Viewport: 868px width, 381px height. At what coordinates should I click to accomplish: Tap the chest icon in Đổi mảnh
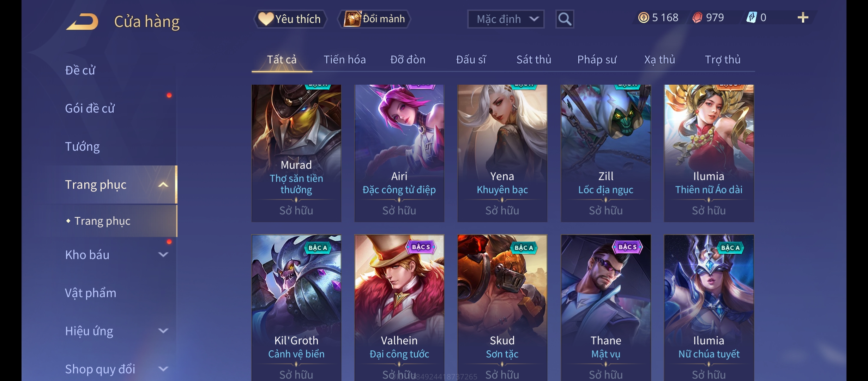click(352, 19)
